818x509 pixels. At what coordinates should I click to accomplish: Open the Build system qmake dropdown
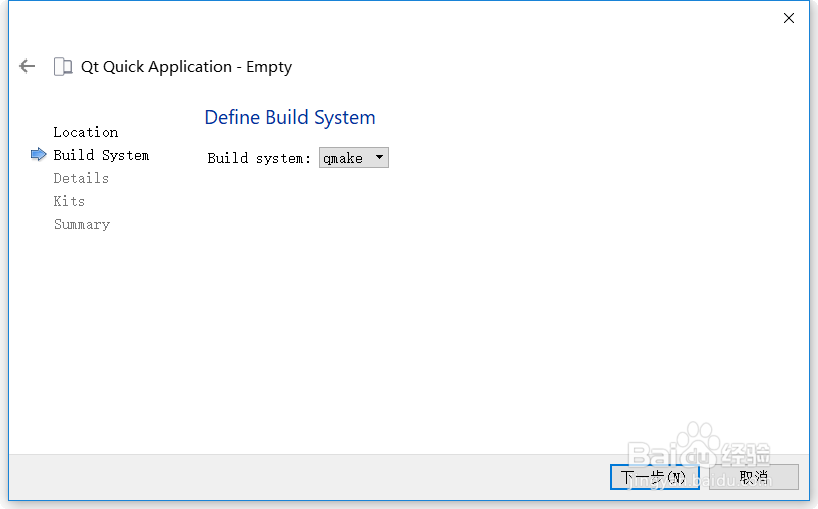pos(354,157)
